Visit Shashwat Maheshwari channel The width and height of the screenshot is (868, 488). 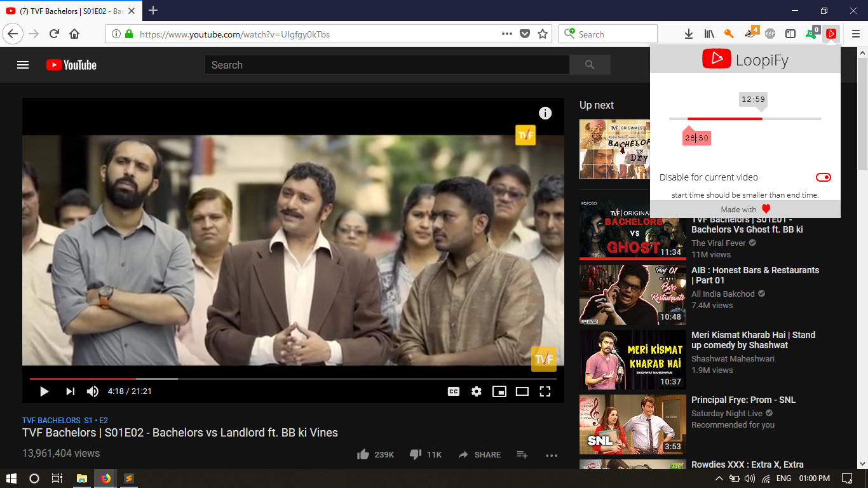pyautogui.click(x=733, y=358)
